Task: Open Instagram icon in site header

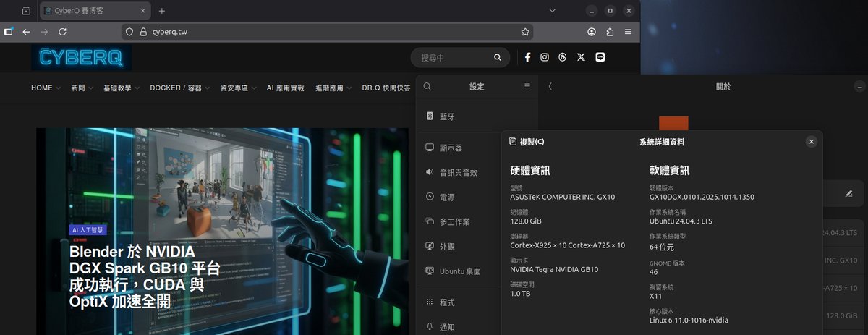Action: pyautogui.click(x=545, y=57)
